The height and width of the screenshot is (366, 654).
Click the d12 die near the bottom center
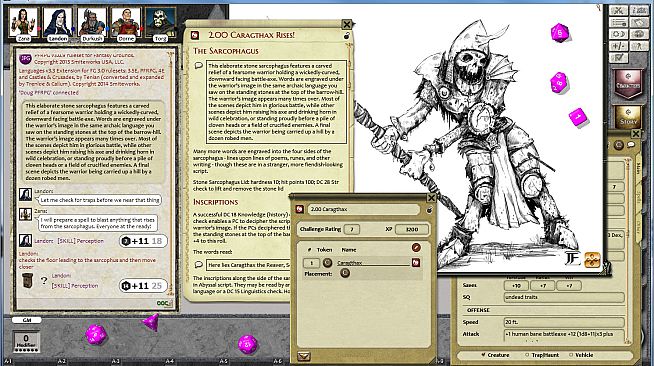[x=247, y=344]
